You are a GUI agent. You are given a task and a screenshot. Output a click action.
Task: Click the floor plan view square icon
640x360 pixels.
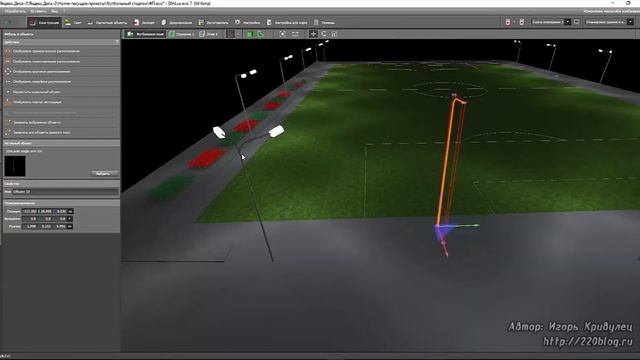[230, 34]
